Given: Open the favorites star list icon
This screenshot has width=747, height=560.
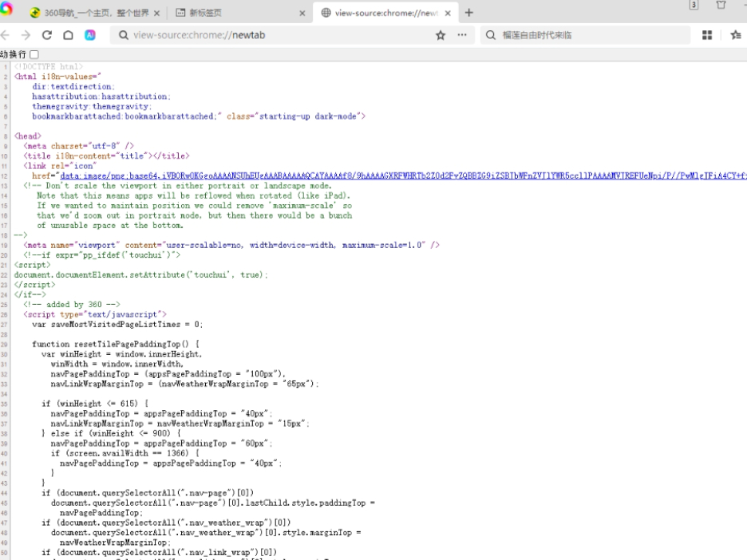Looking at the screenshot, I should [736, 35].
